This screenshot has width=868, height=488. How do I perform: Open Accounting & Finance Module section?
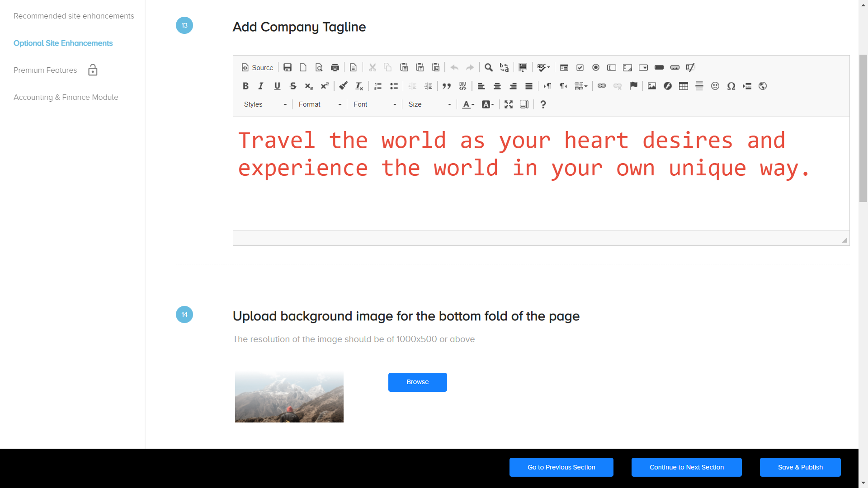66,98
